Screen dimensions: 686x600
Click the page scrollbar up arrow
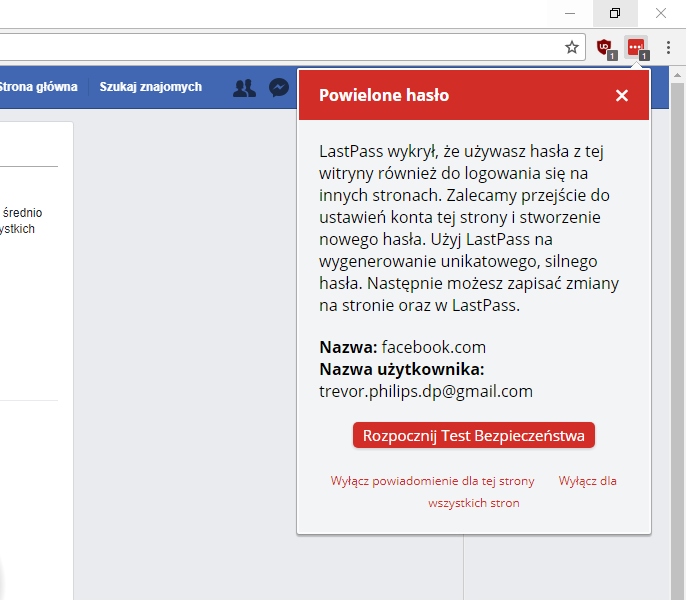(x=677, y=75)
